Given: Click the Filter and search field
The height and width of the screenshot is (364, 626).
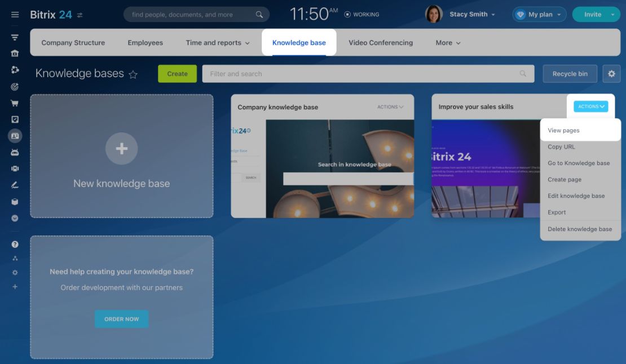Looking at the screenshot, I should point(368,74).
